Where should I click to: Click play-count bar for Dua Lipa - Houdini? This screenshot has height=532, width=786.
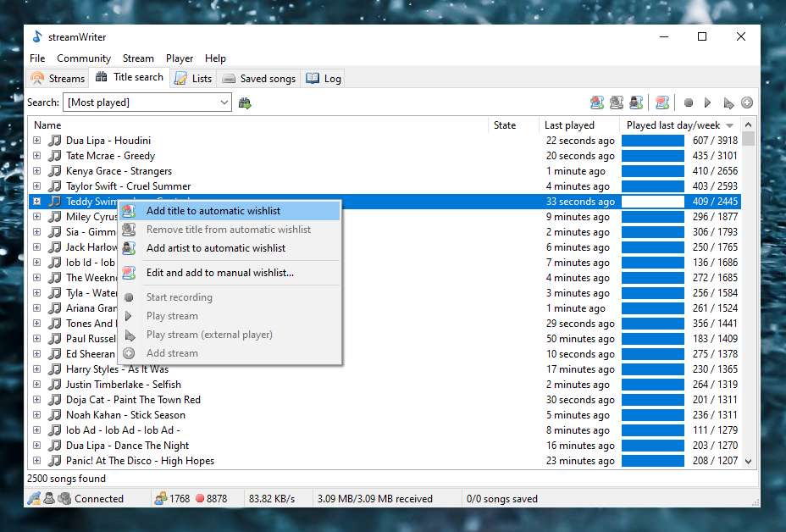(653, 141)
